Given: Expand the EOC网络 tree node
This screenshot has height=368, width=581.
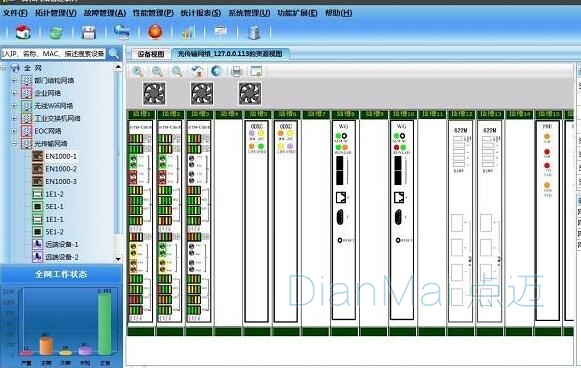Looking at the screenshot, I should click(14, 131).
